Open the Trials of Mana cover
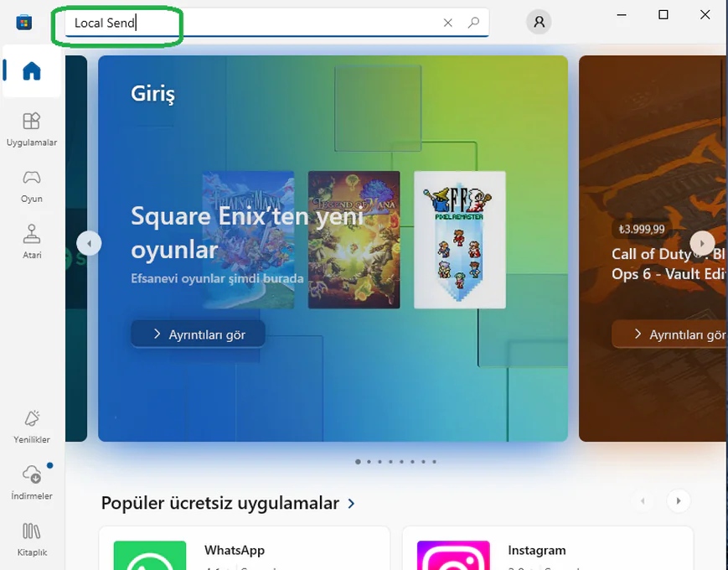This screenshot has height=570, width=728. [x=249, y=240]
